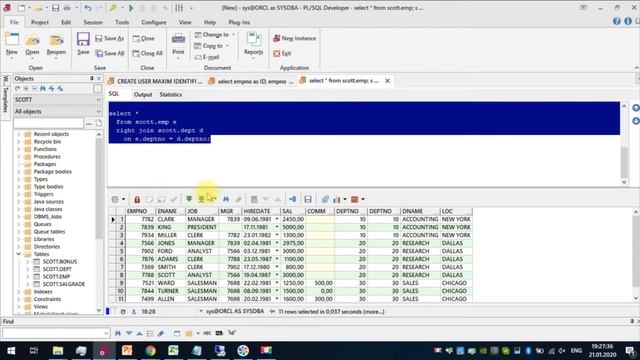Expand the Recent objects folder
Viewport: 640px width, 360px height.
(18, 134)
